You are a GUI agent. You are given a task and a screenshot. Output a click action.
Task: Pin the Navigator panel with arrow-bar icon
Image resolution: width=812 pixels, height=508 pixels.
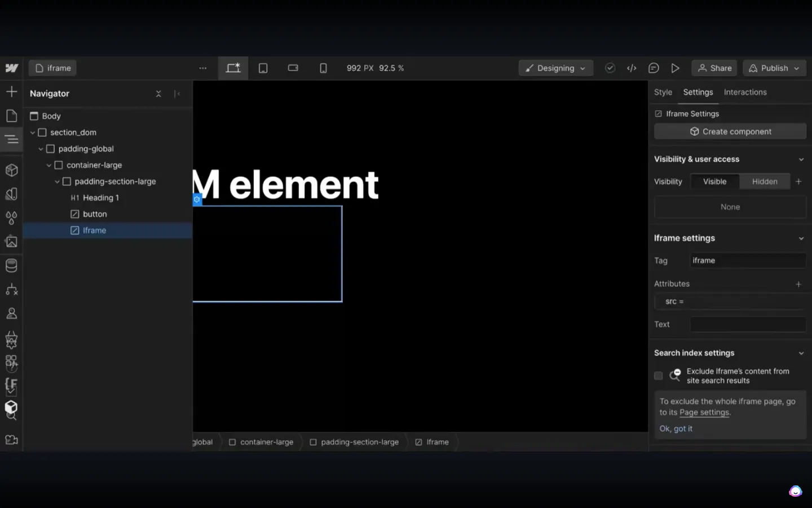tap(177, 94)
